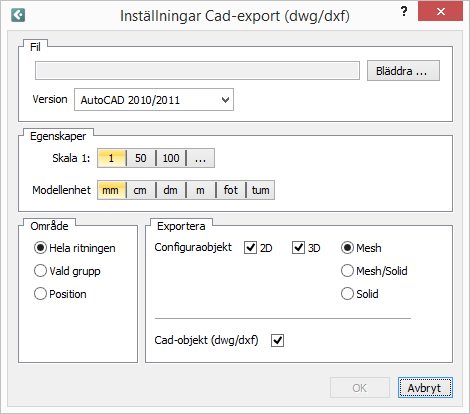Uncheck the 3D Configura object checkbox
Viewport: 470px width, 414px height.
[x=298, y=248]
